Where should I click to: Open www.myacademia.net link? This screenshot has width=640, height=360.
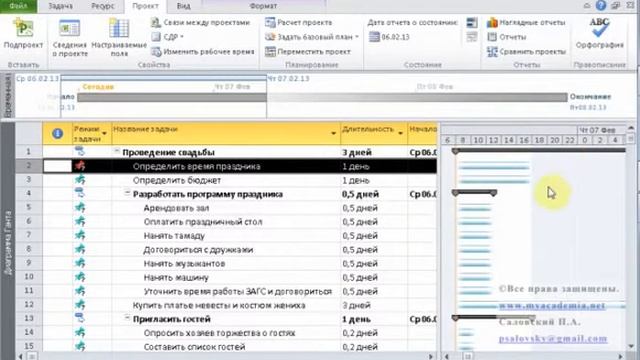tap(552, 306)
